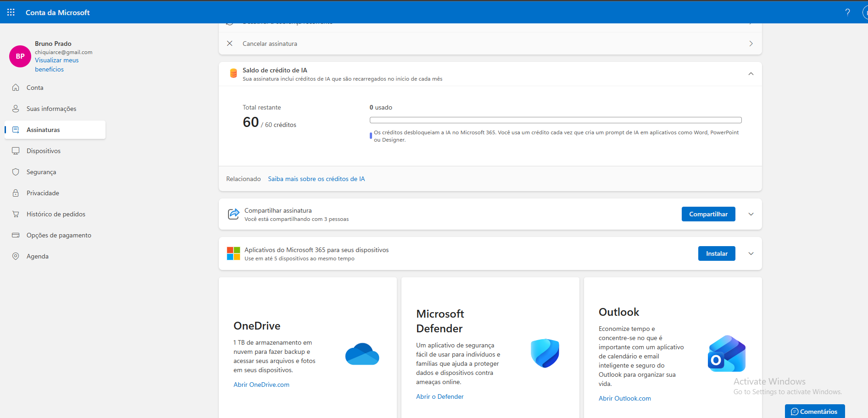Click the Saldo de crédito de IA heading
868x418 pixels.
click(275, 70)
